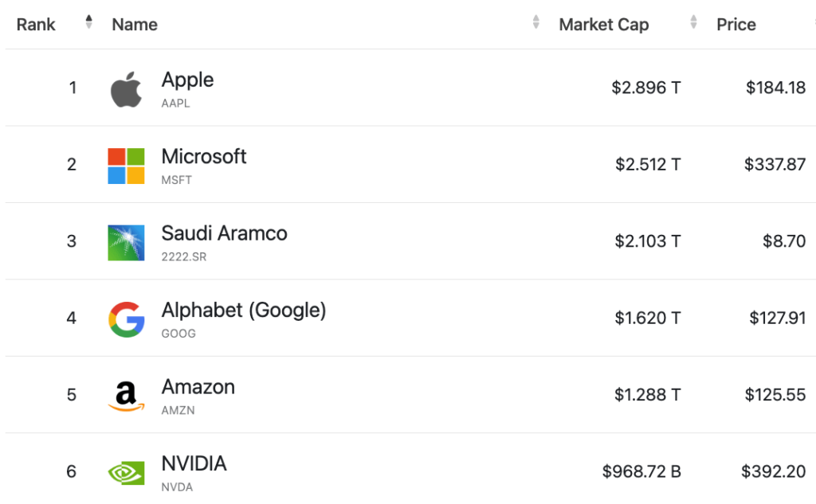Screen dimensions: 816x504
Task: Sort by Market Cap using its arrows
Action: coord(693,21)
